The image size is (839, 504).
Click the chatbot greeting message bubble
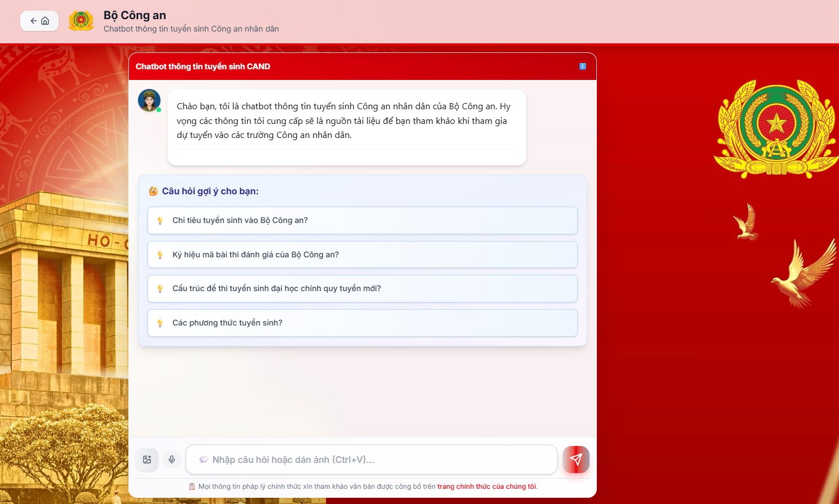point(347,127)
